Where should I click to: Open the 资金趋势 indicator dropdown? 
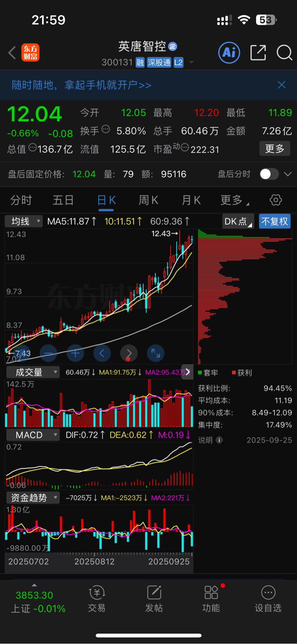(33, 498)
